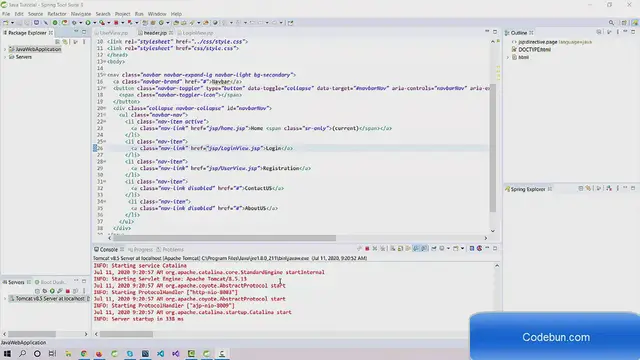Select Tomcat v8.5 Server at localhost
The height and width of the screenshot is (360, 640).
(x=50, y=299)
